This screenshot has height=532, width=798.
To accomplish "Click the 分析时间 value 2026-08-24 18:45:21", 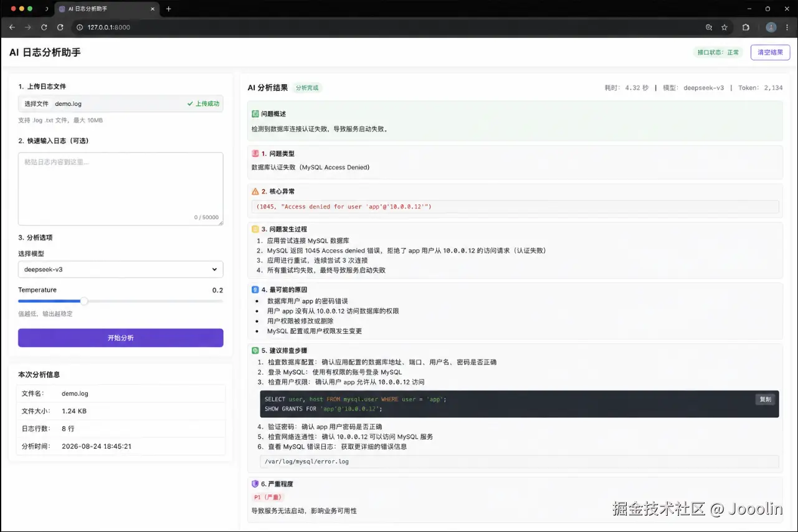I will [x=97, y=446].
